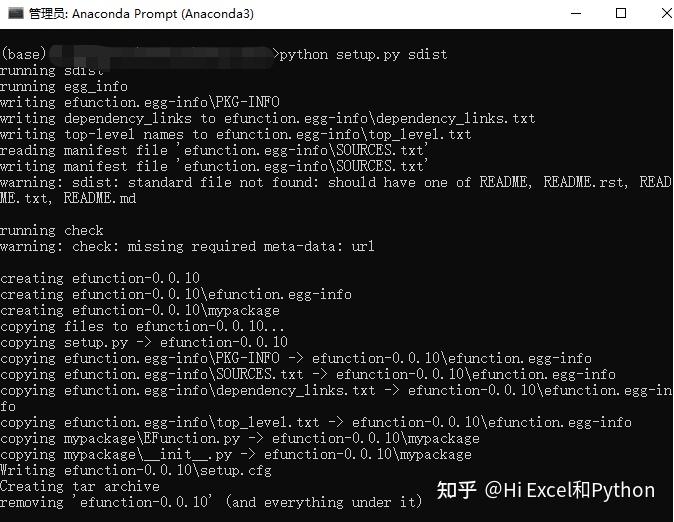Click the Anaconda Prompt window title text
674x522 pixels.
point(141,14)
